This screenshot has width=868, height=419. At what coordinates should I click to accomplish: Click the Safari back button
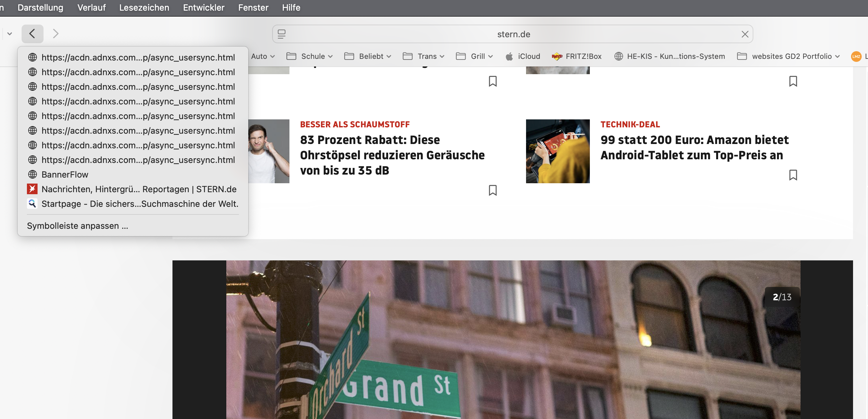pyautogui.click(x=32, y=34)
